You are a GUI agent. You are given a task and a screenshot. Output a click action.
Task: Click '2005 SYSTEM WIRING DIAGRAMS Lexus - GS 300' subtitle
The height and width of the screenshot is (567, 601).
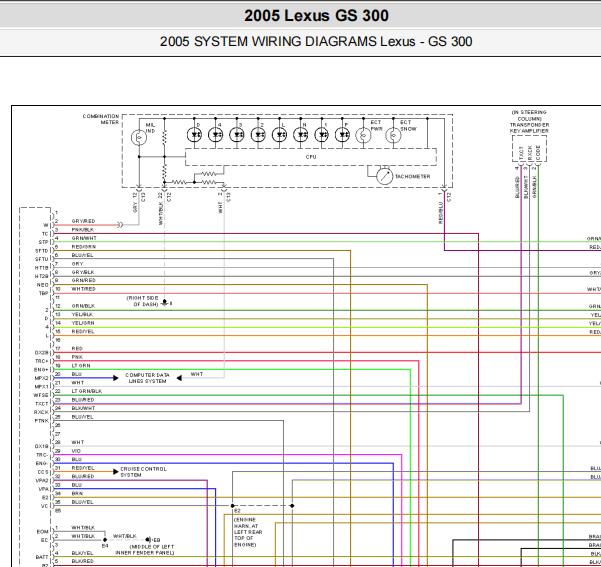(316, 41)
